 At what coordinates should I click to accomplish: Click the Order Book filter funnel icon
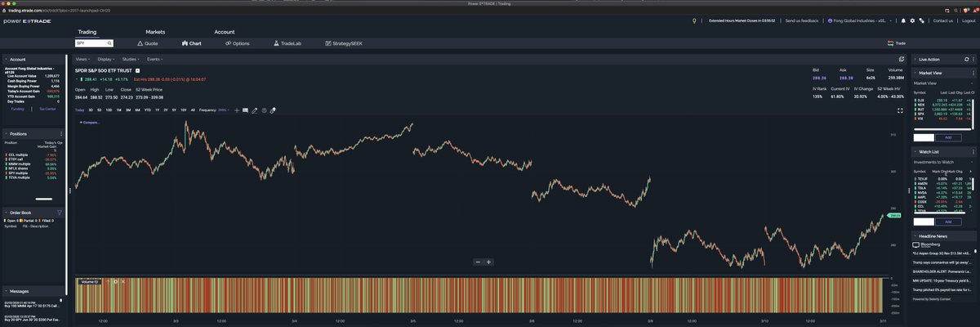[59, 212]
